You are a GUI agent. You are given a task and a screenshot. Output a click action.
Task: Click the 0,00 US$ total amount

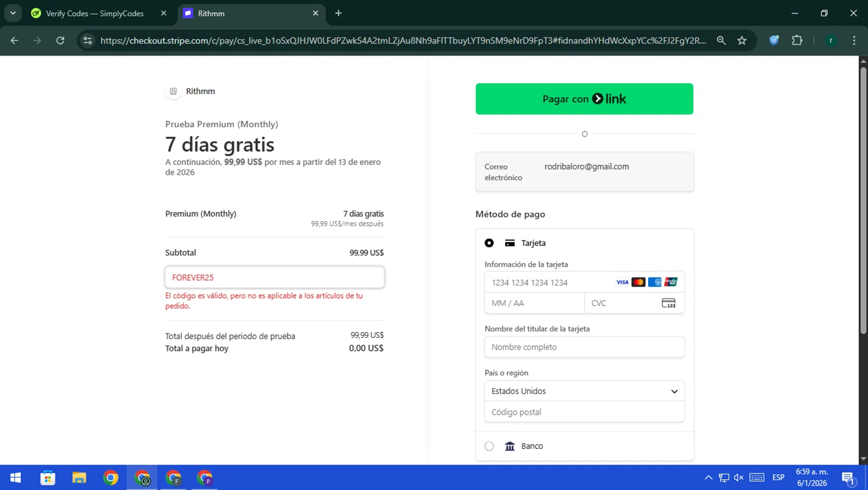click(366, 348)
